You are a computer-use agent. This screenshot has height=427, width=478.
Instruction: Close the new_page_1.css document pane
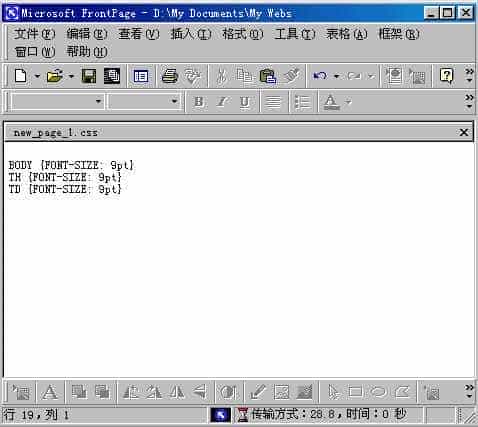point(464,132)
